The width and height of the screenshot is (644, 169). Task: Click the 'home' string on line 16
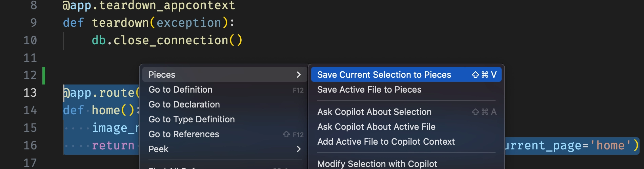click(610, 145)
